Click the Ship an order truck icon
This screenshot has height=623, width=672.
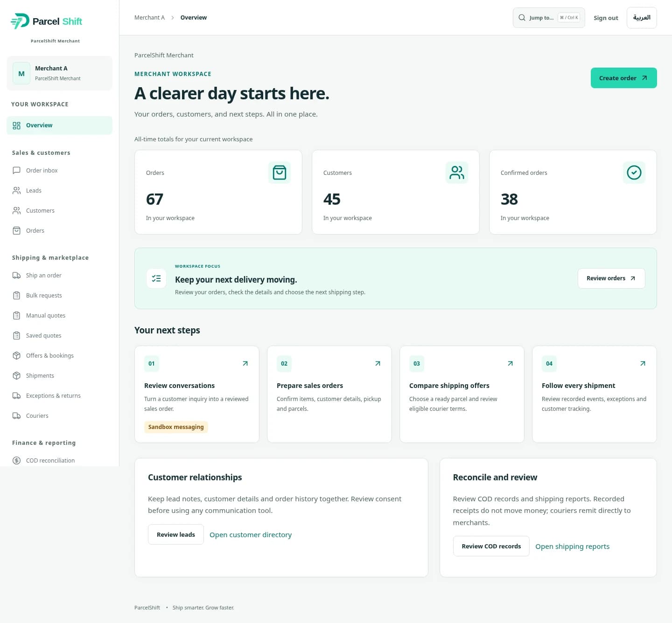pyautogui.click(x=16, y=276)
